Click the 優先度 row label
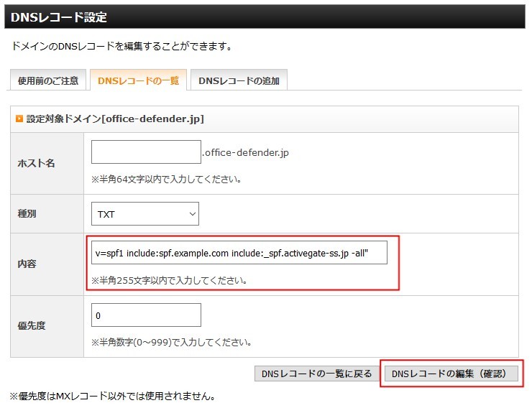The image size is (532, 408). coord(32,326)
